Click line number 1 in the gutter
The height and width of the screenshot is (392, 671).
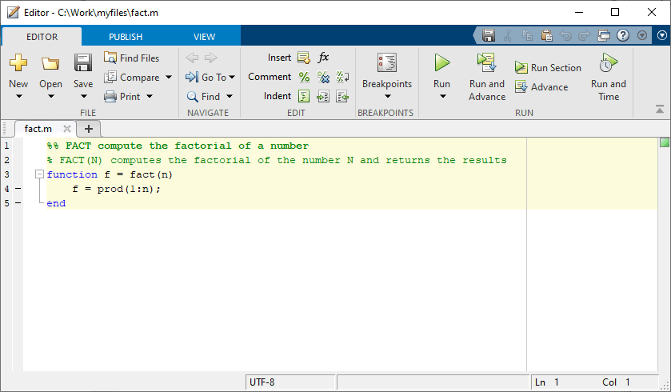(6, 146)
